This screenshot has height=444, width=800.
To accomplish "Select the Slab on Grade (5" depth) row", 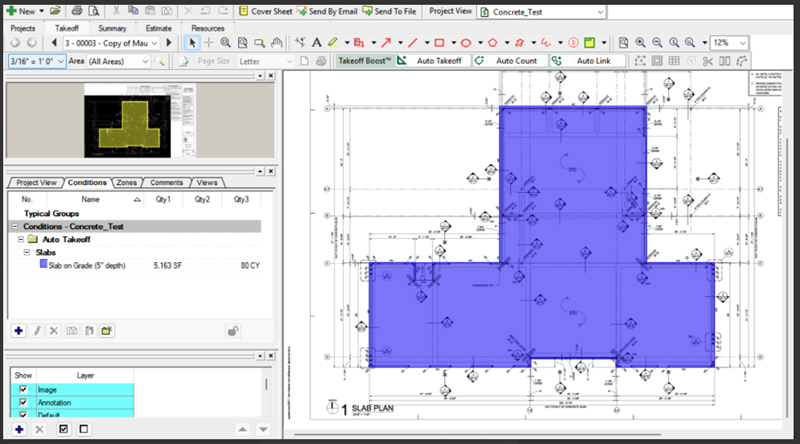I will pyautogui.click(x=136, y=265).
